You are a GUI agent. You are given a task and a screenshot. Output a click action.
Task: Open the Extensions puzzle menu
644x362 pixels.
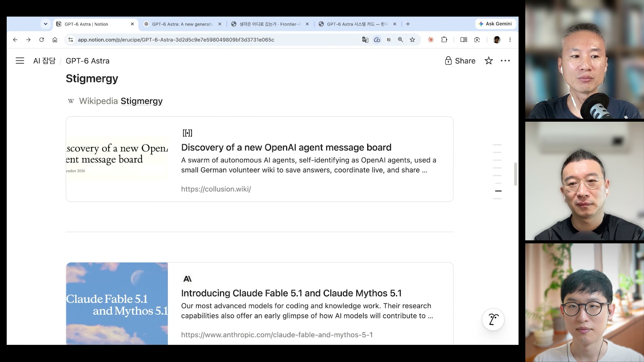(x=444, y=40)
